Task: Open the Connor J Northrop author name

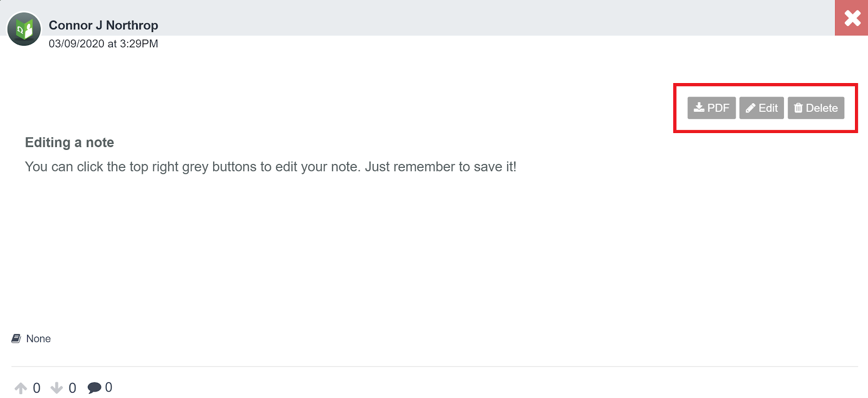Action: tap(103, 26)
